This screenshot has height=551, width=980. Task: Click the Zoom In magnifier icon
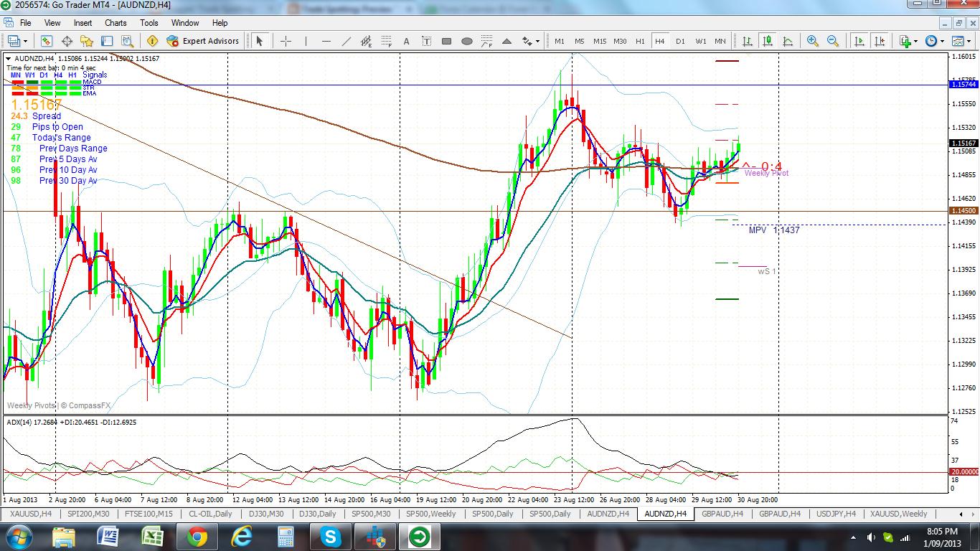pyautogui.click(x=811, y=41)
